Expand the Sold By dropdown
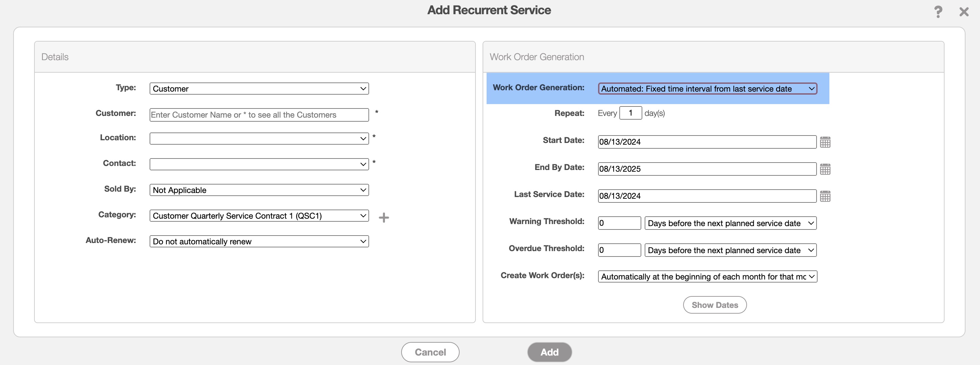 pyautogui.click(x=259, y=190)
